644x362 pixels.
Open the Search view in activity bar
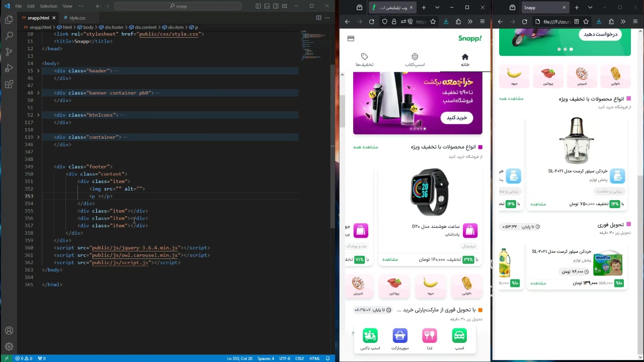pos(9,36)
